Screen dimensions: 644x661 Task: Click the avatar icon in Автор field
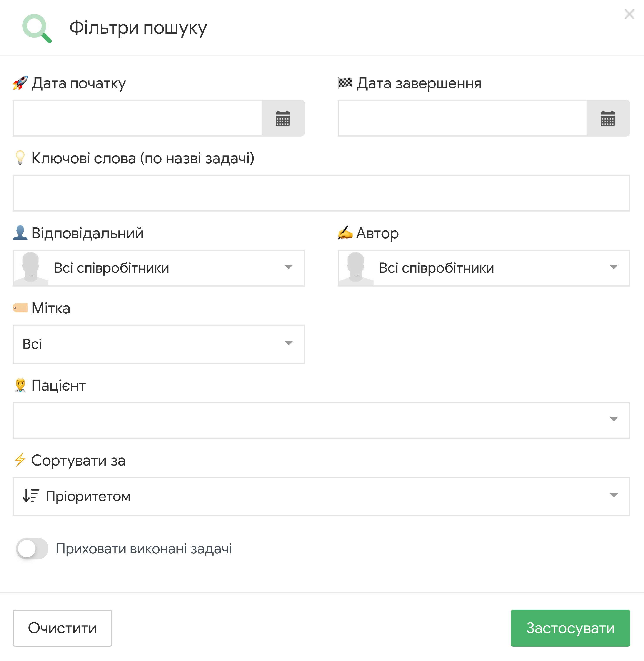coord(355,268)
